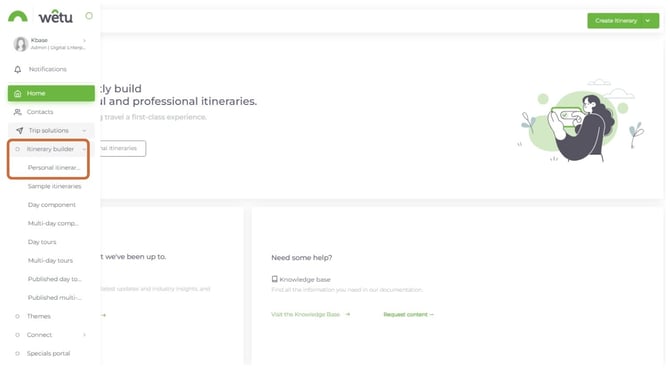670x372 pixels.
Task: Open Sample itineraries submenu item
Action: tap(54, 186)
